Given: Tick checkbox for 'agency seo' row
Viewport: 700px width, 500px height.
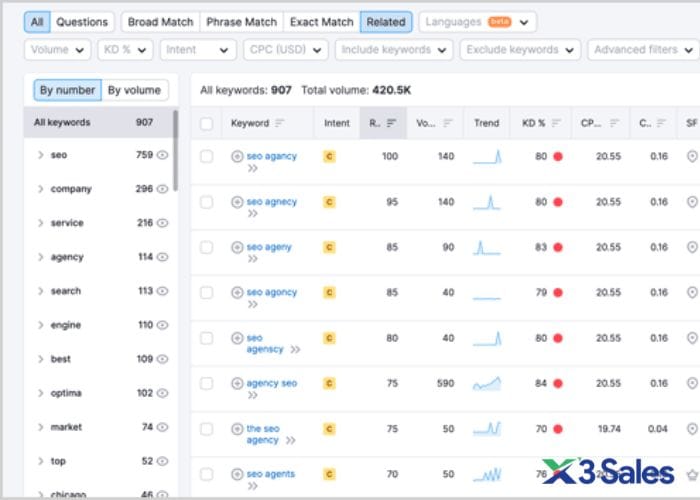Looking at the screenshot, I should (206, 383).
